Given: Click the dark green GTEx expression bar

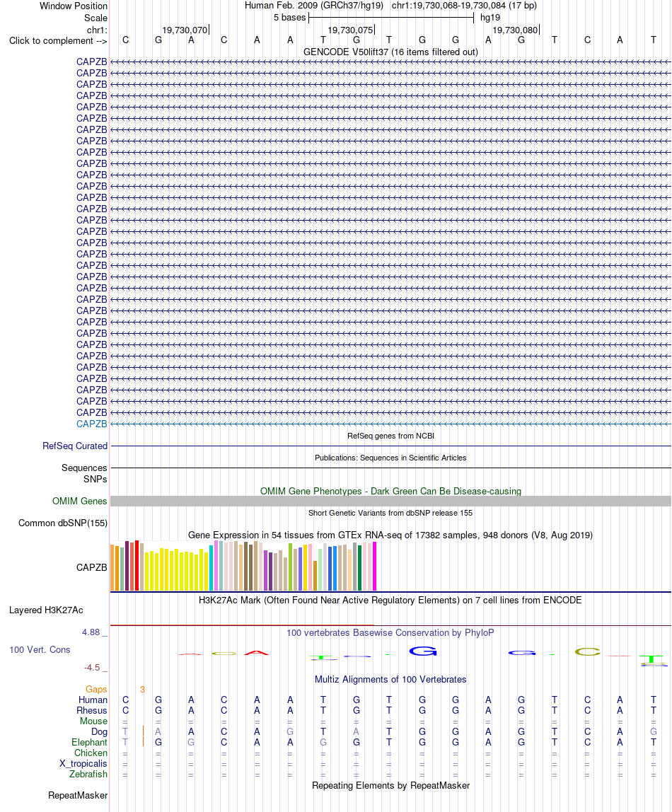Looking at the screenshot, I should (359, 568).
